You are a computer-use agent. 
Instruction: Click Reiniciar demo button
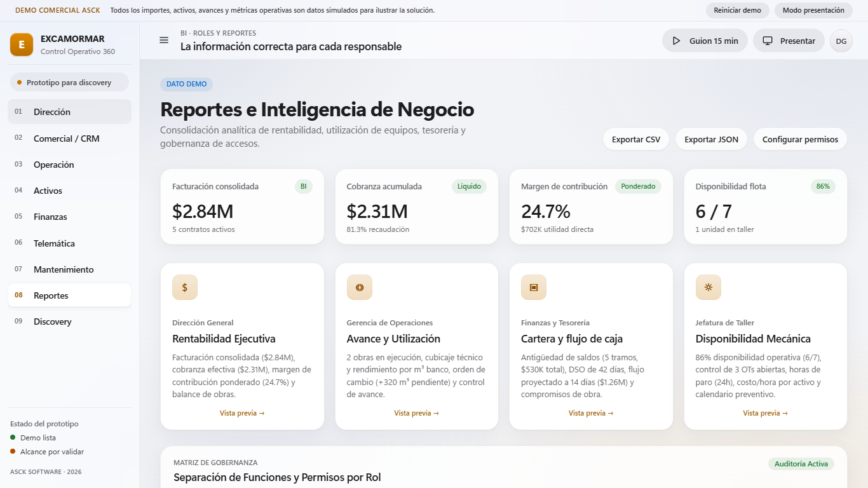point(738,10)
